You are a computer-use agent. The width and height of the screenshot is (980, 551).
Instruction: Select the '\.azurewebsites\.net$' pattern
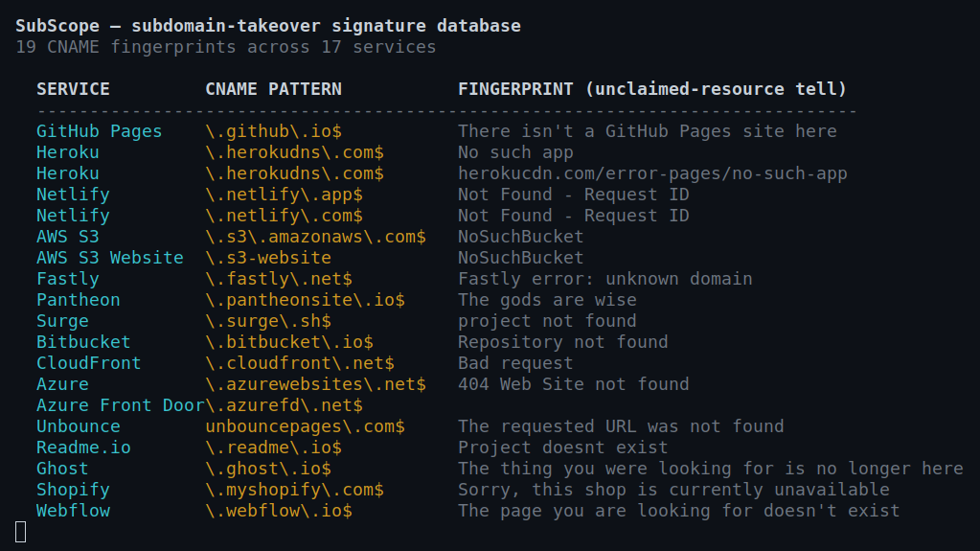(x=315, y=384)
